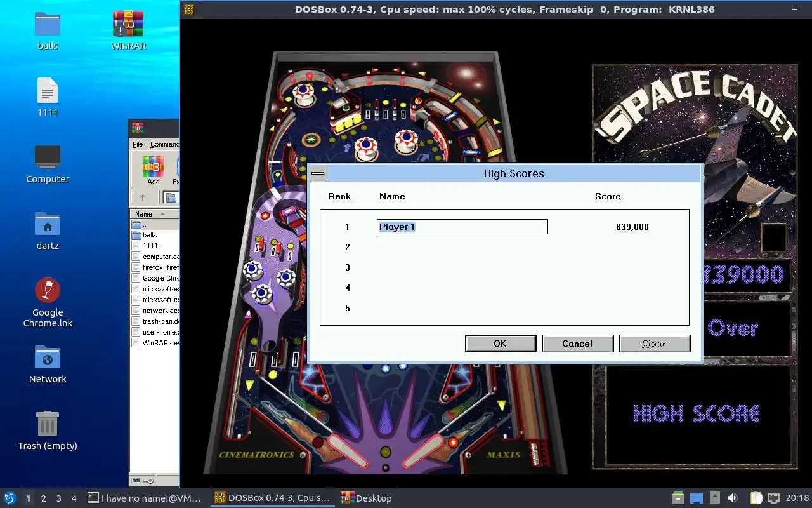The width and height of the screenshot is (812, 508).
Task: Select the Trash (Empty) desktop icon
Action: (x=48, y=430)
